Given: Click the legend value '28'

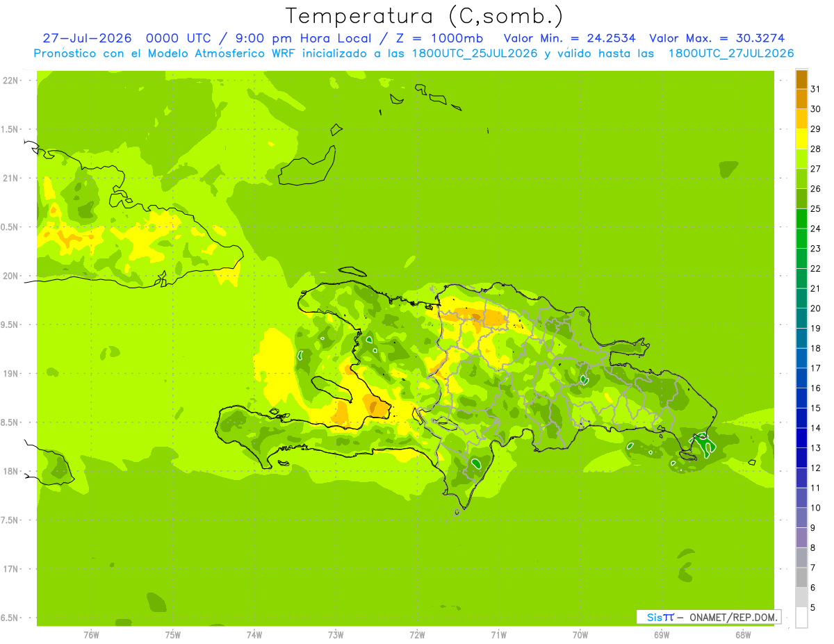Looking at the screenshot, I should click(815, 149).
